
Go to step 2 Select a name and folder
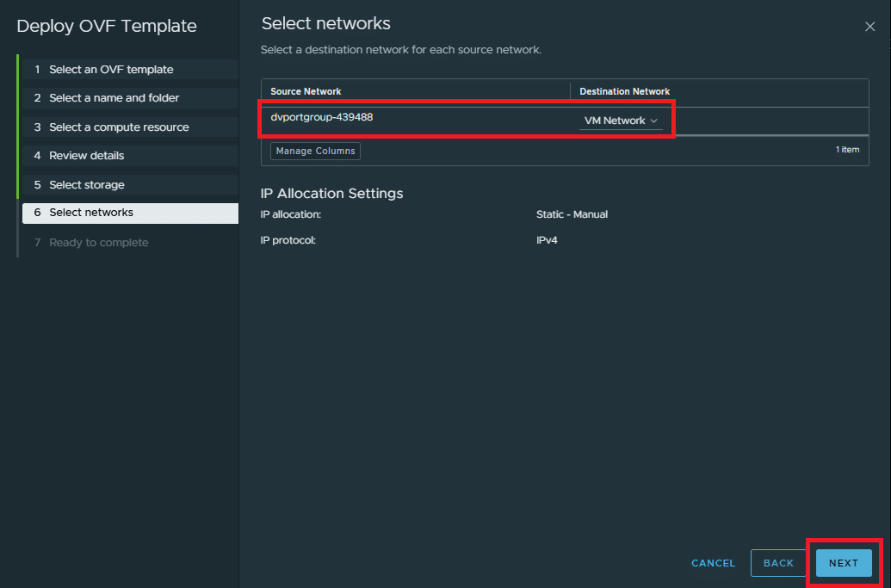(x=114, y=98)
